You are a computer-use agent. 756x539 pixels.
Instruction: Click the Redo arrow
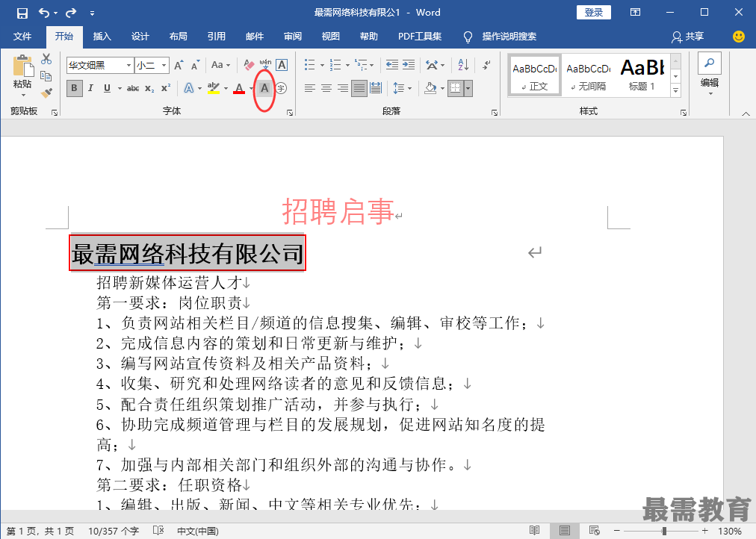[x=71, y=13]
